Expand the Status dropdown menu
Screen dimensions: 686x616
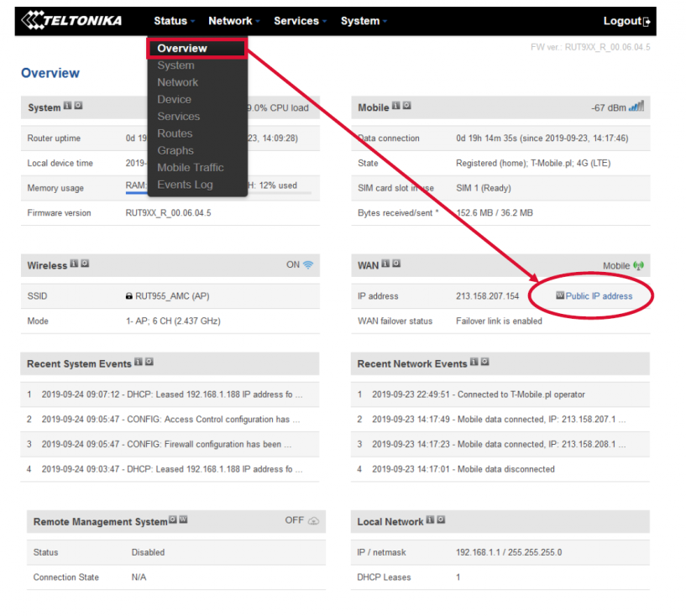(174, 20)
